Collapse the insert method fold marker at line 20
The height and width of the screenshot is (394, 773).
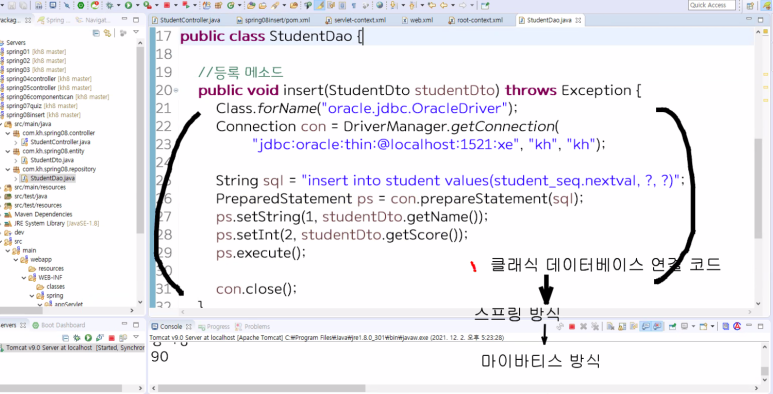pyautogui.click(x=176, y=91)
